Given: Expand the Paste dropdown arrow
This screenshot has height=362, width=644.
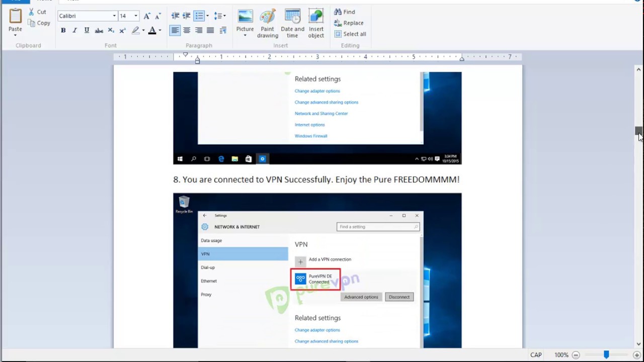Looking at the screenshot, I should click(15, 35).
